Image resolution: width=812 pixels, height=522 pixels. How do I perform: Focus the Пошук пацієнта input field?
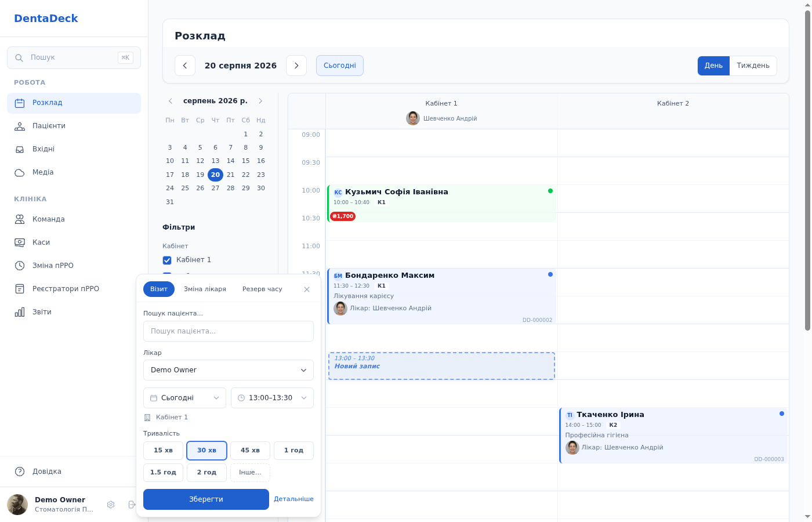pos(229,331)
